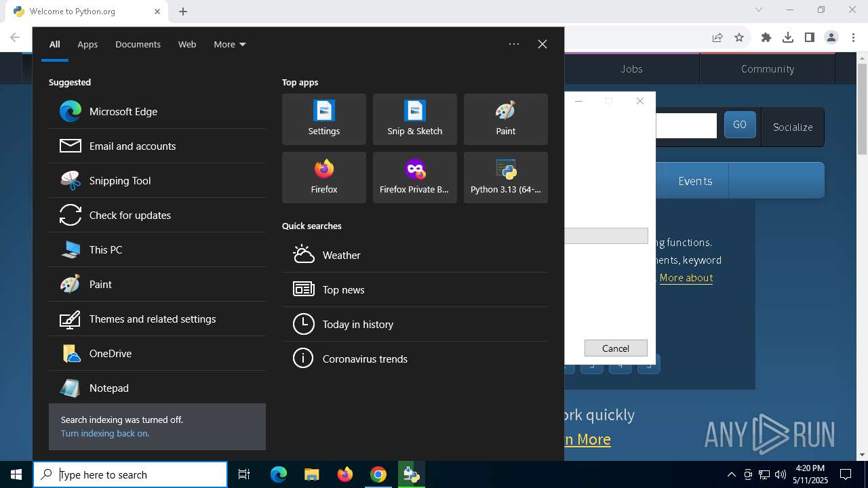This screenshot has height=488, width=868.
Task: Open Chrome extensions puzzle icon
Action: tap(766, 37)
